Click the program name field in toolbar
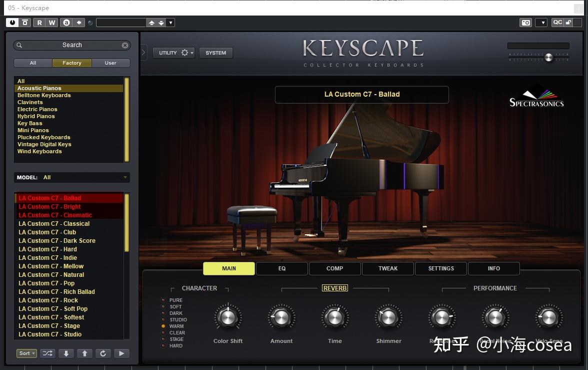 click(121, 23)
